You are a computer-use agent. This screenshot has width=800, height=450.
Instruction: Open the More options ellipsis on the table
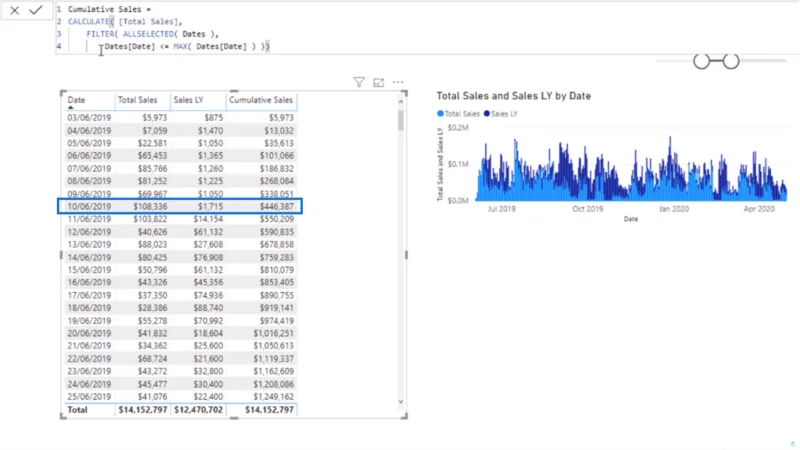[398, 82]
